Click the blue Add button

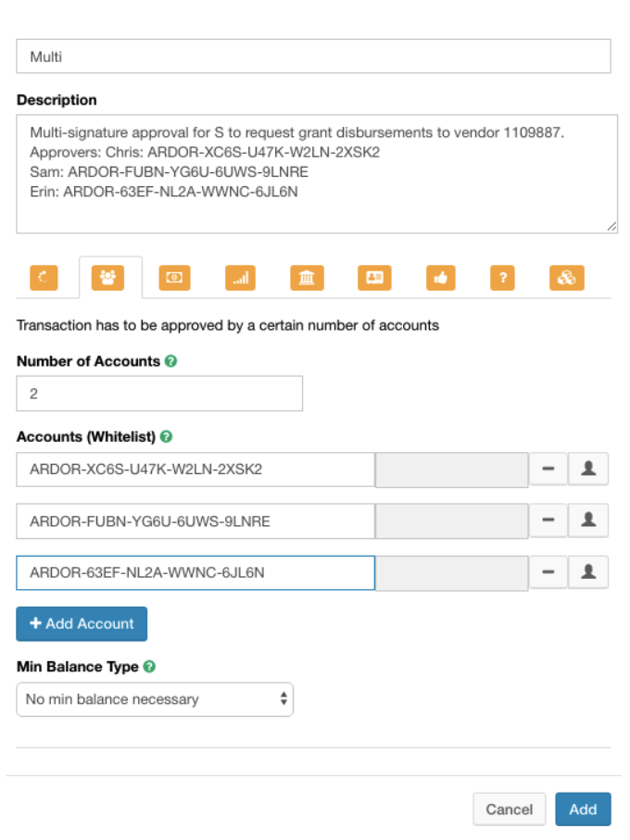click(583, 809)
